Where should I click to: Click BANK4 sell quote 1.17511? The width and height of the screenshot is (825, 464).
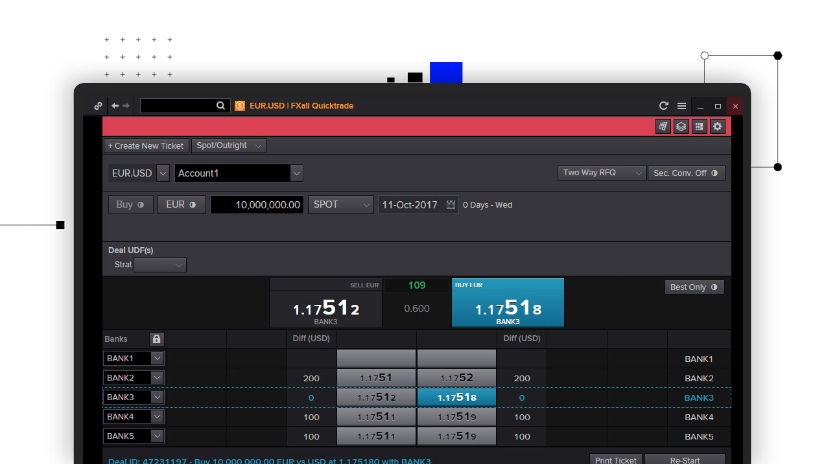[x=376, y=417]
